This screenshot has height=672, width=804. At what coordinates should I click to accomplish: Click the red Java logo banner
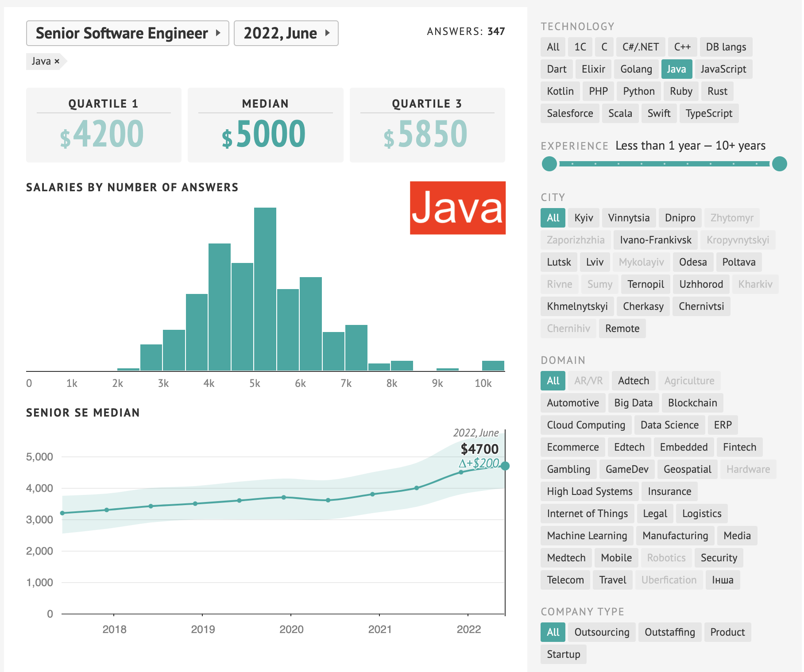click(x=457, y=208)
